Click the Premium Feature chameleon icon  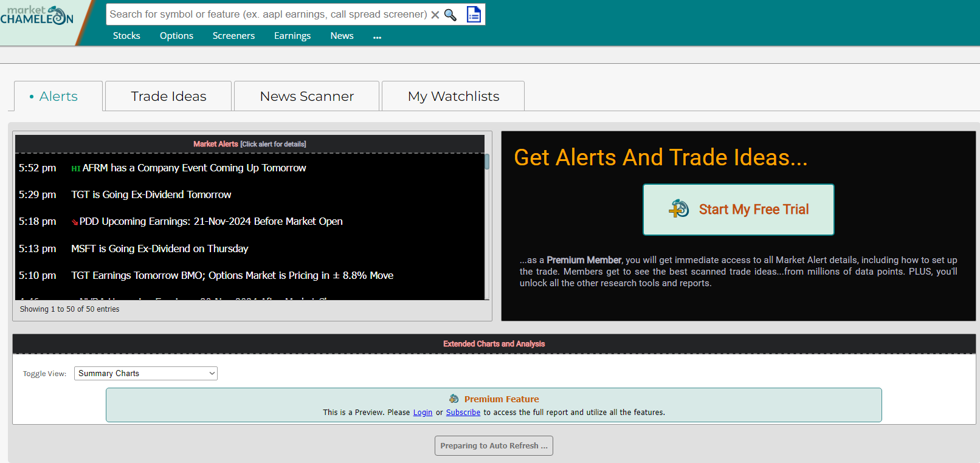tap(454, 399)
